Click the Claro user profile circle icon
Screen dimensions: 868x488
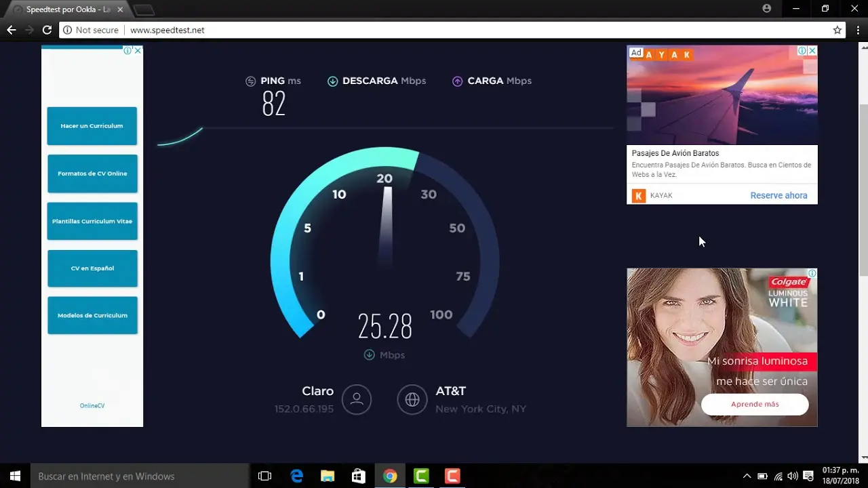click(x=357, y=399)
